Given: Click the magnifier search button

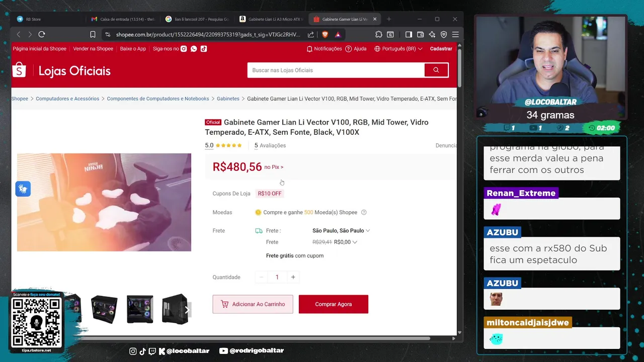Looking at the screenshot, I should tap(436, 70).
